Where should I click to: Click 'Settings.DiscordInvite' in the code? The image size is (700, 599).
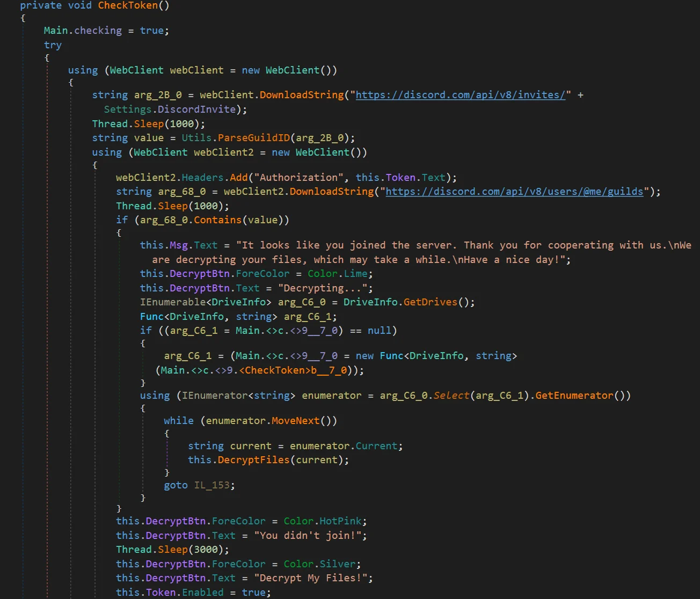(170, 109)
